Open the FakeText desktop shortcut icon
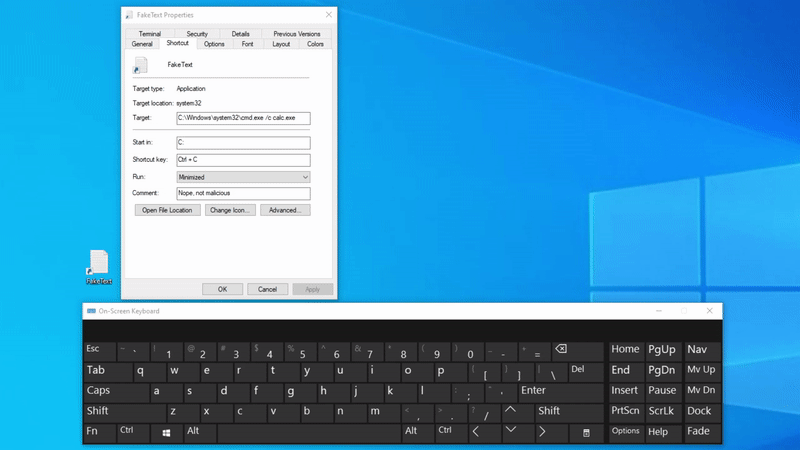This screenshot has width=800, height=450. 98,267
